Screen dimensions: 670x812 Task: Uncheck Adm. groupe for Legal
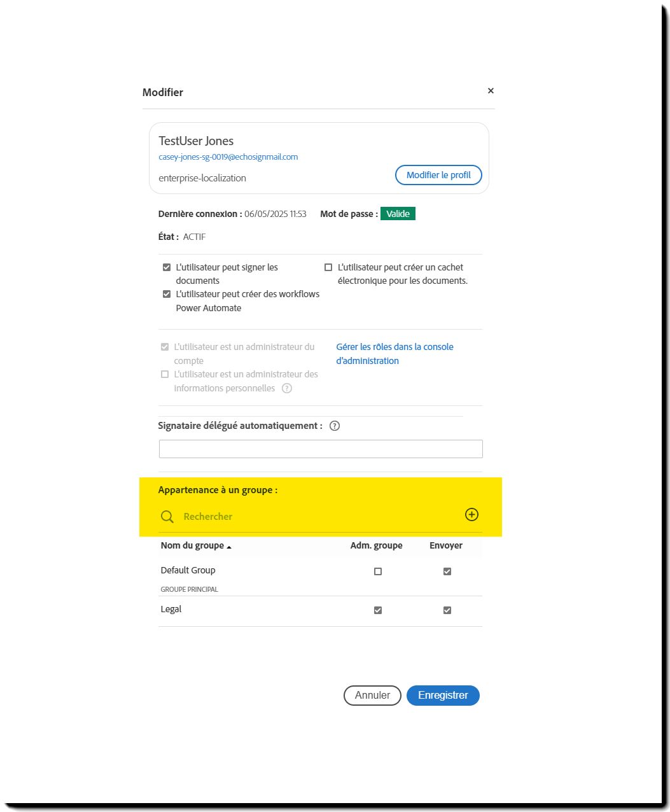pos(378,610)
